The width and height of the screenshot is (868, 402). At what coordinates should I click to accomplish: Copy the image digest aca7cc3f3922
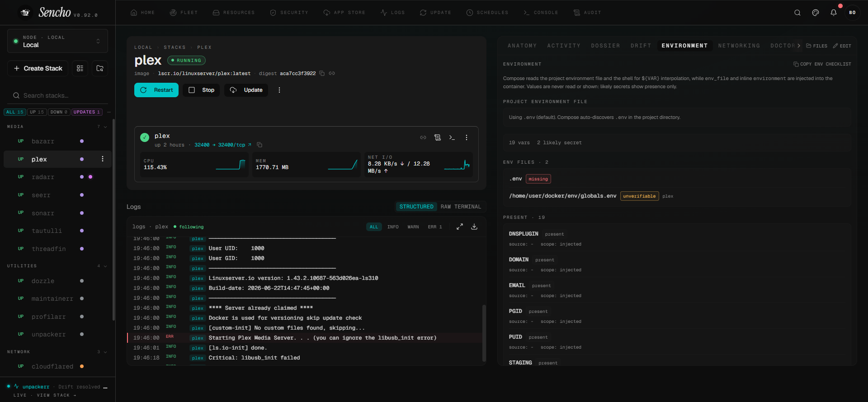(x=322, y=73)
